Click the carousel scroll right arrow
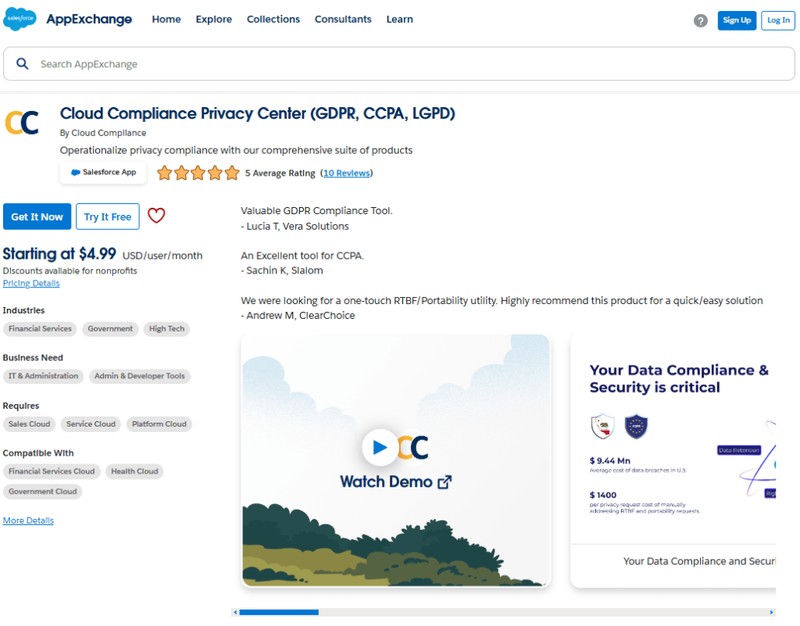 [771, 612]
